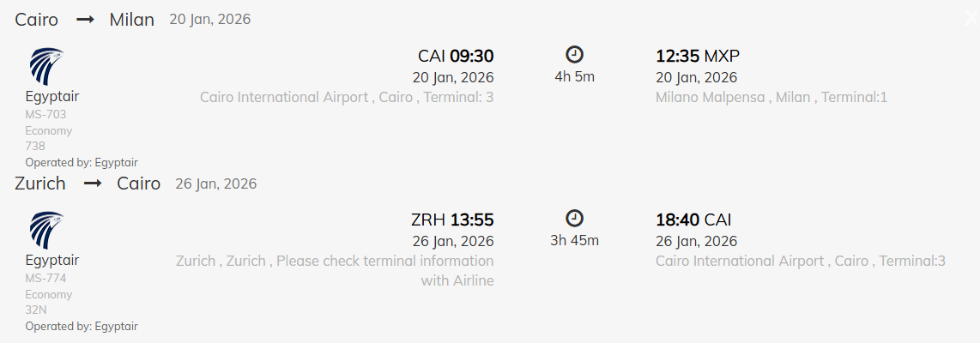Viewport: 980px width, 343px height.
Task: Click Zurich's check terminal information note
Action: [x=335, y=270]
